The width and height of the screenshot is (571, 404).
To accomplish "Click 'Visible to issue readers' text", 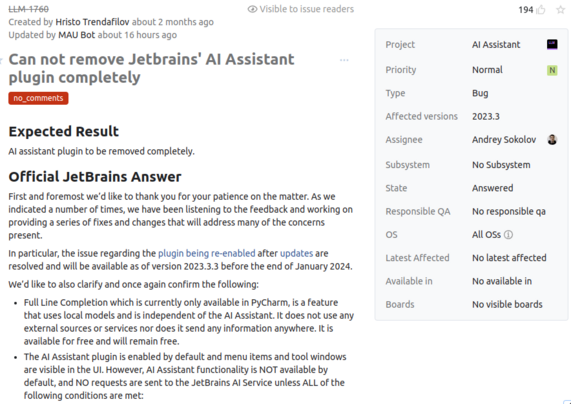I will (x=307, y=9).
